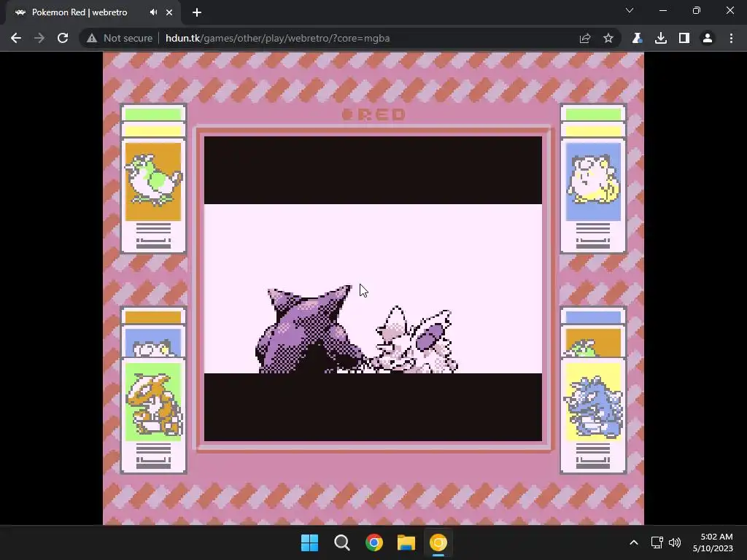Bookmark this page with the star
The height and width of the screenshot is (560, 747).
coord(608,38)
